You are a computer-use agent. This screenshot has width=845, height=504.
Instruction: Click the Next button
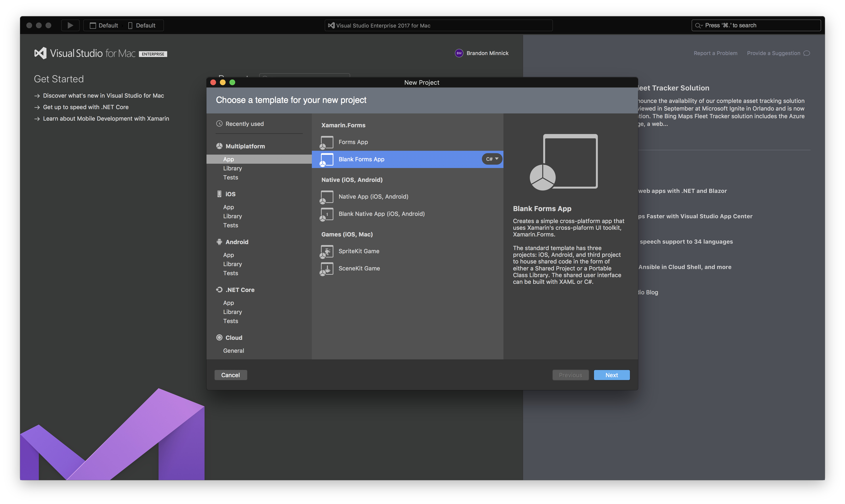click(611, 375)
